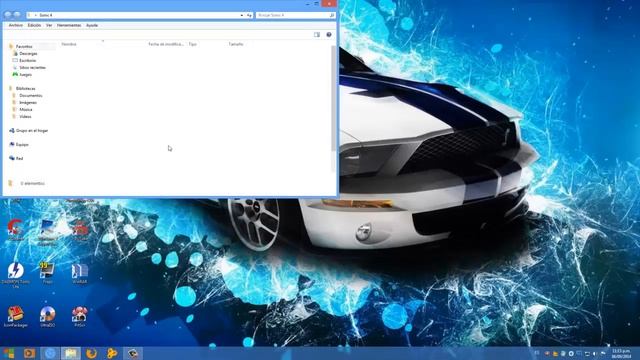This screenshot has height=360, width=640.
Task: Select Bibliotecas in the navigation pane
Action: (x=25, y=89)
